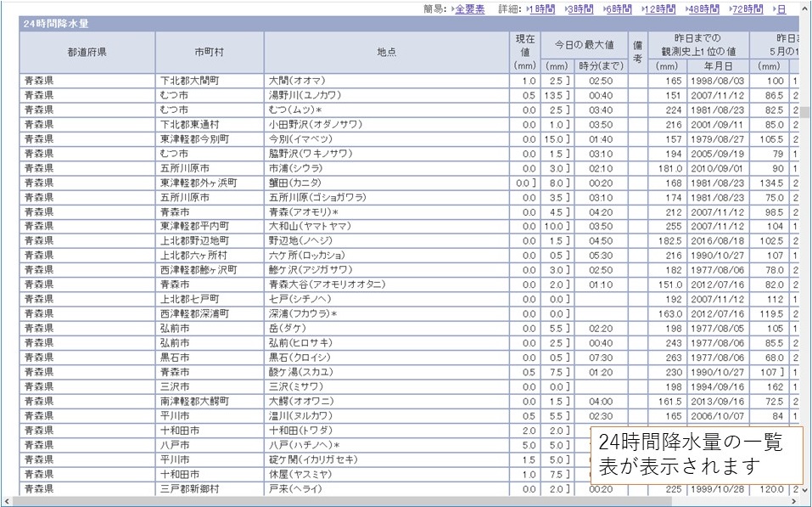The width and height of the screenshot is (812, 507).
Task: Click the record date 2016/08/18
Action: (x=717, y=240)
